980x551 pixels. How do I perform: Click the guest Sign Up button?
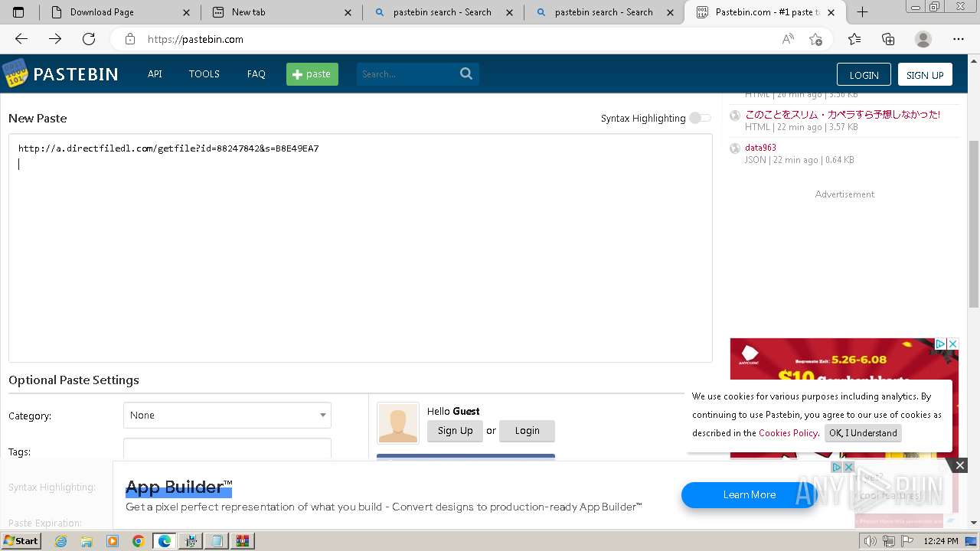coord(455,431)
